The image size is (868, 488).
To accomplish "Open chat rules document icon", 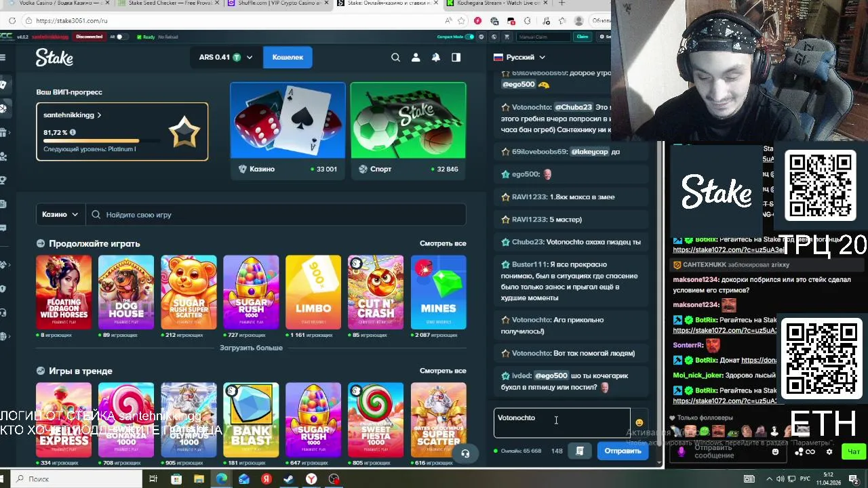I will [580, 451].
